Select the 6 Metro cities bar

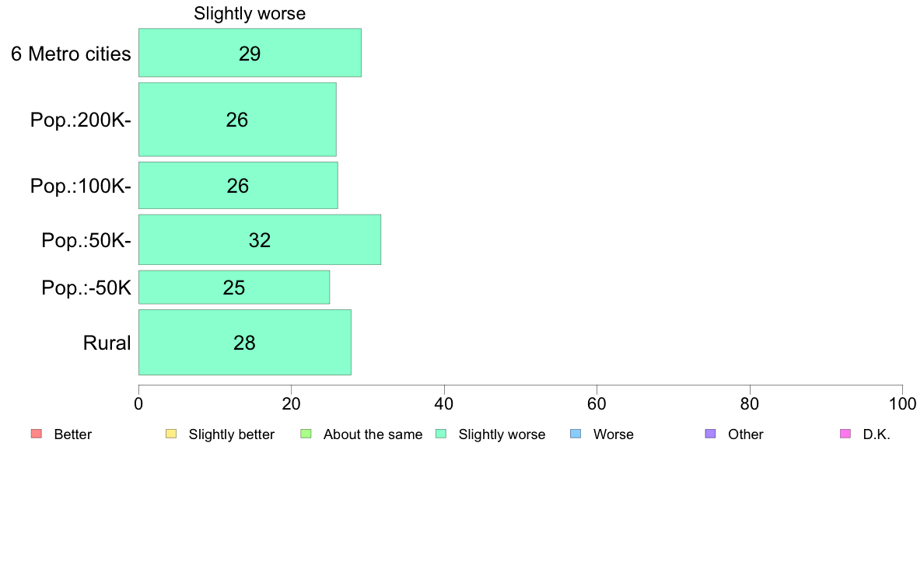(x=250, y=52)
